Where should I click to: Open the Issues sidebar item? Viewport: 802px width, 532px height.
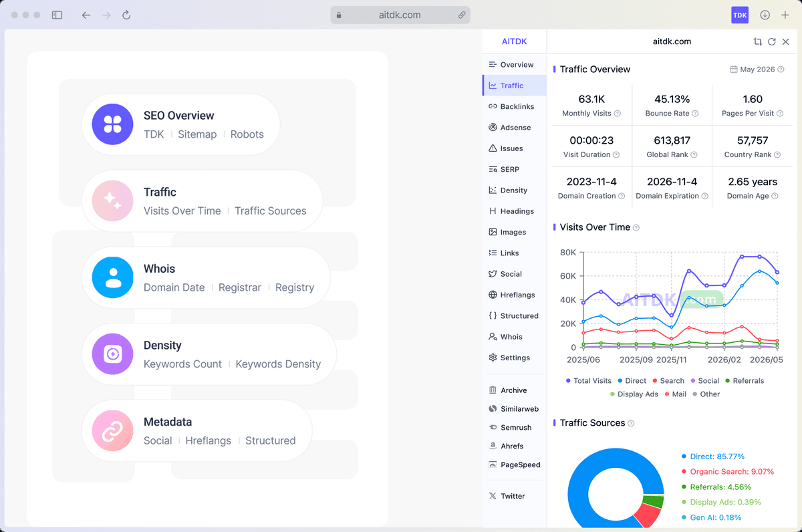514,148
